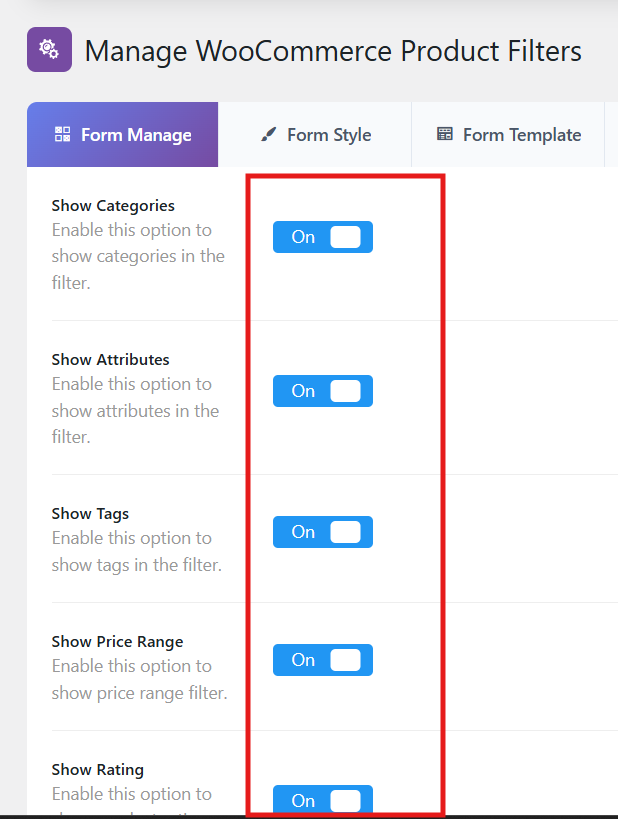Click the Show Tags label
This screenshot has width=618, height=819.
(x=90, y=514)
